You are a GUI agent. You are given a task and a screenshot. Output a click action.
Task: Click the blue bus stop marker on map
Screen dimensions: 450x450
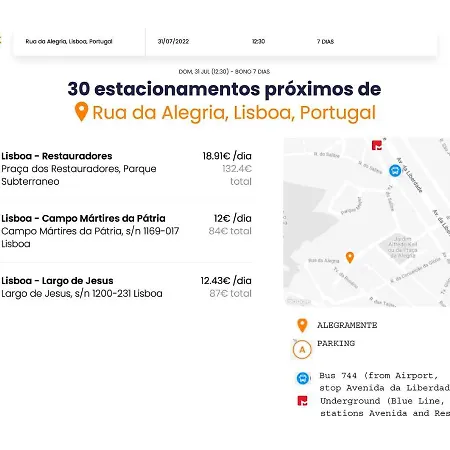[395, 170]
